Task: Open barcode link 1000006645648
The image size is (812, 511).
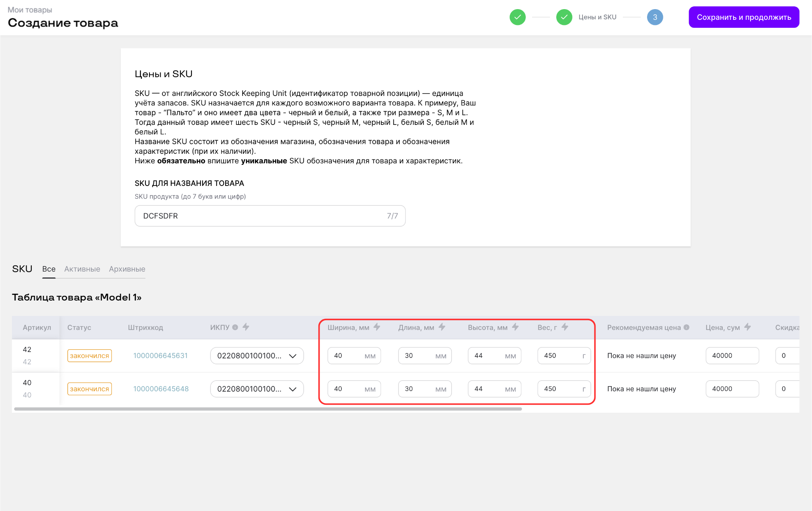Action: coord(161,389)
